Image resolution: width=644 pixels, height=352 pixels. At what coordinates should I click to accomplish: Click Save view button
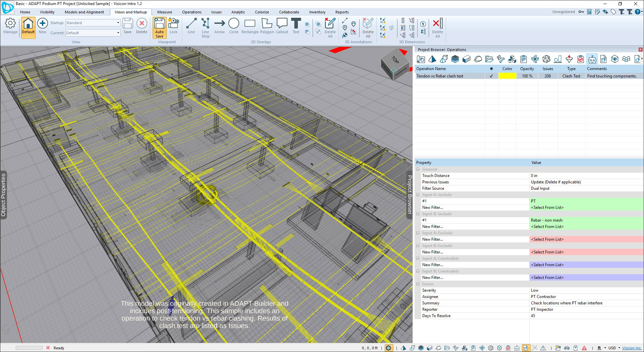pos(127,26)
